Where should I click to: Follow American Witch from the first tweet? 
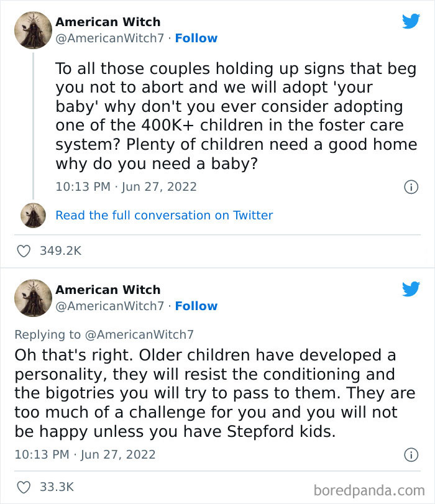tap(197, 38)
